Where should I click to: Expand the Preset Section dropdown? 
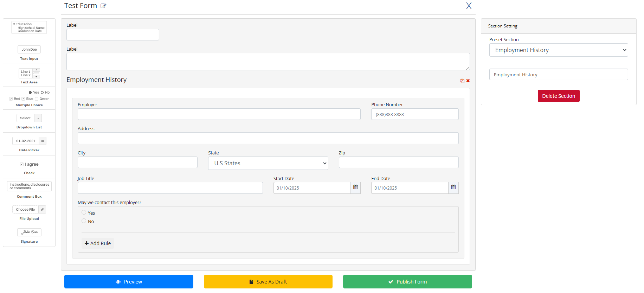point(558,50)
